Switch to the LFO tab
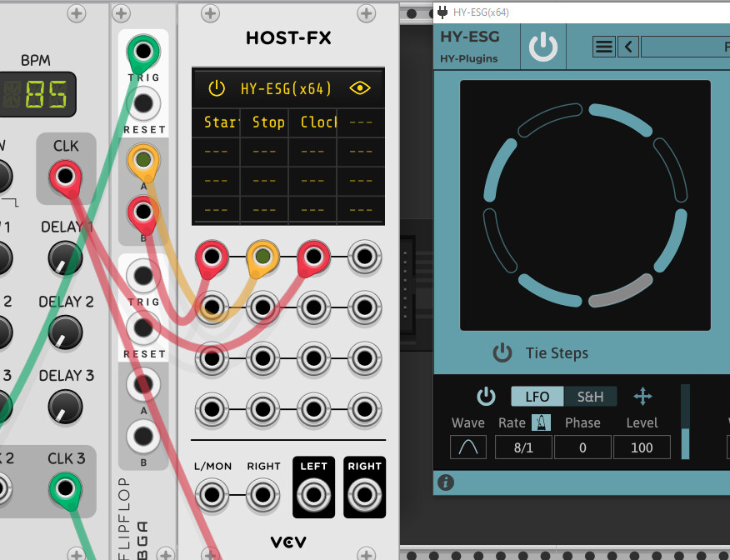This screenshot has height=560, width=730. tap(537, 397)
